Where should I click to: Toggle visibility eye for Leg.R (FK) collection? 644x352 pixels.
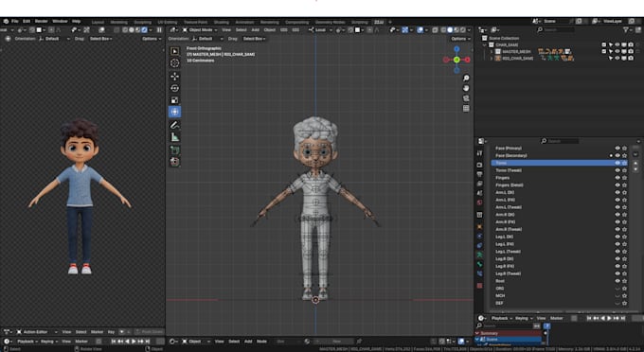click(617, 266)
